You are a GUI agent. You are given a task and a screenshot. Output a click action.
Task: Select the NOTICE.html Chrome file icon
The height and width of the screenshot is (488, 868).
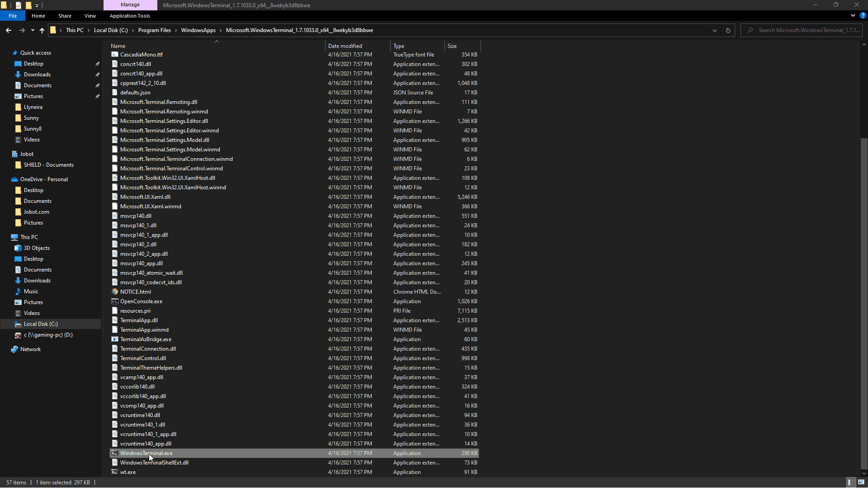coord(115,292)
